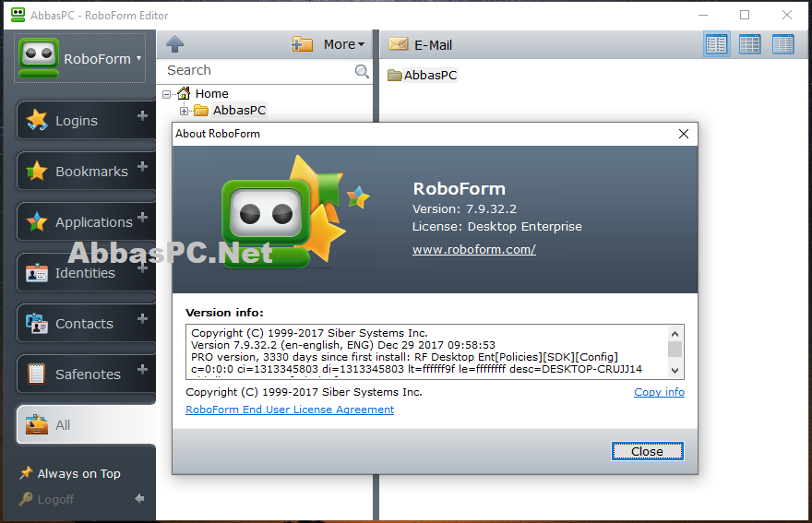Open the www.roboform.com link

[x=474, y=250]
